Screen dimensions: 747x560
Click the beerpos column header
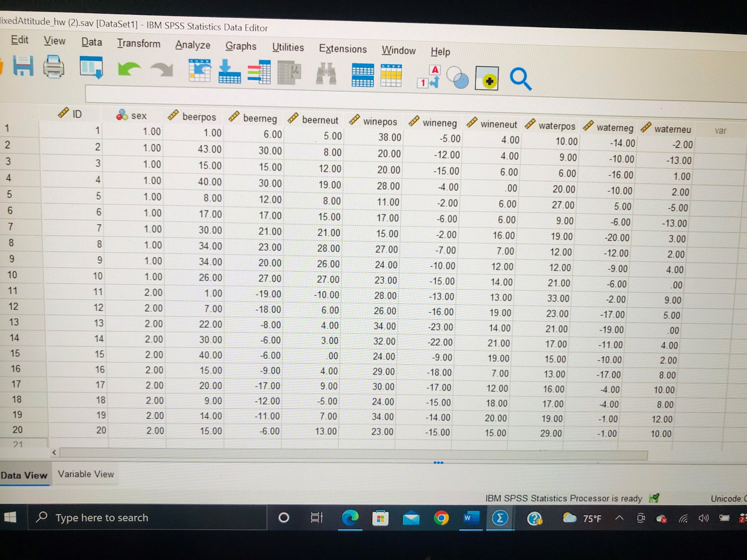coord(199,117)
